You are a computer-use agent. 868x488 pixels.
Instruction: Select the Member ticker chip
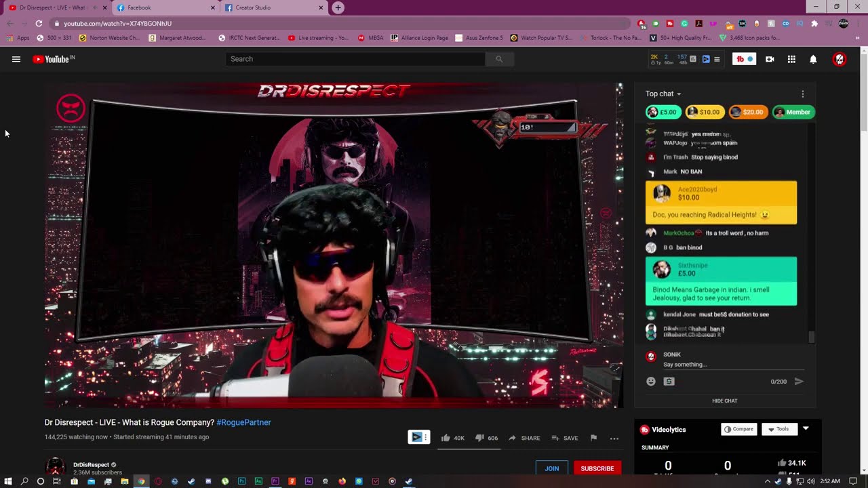(793, 112)
